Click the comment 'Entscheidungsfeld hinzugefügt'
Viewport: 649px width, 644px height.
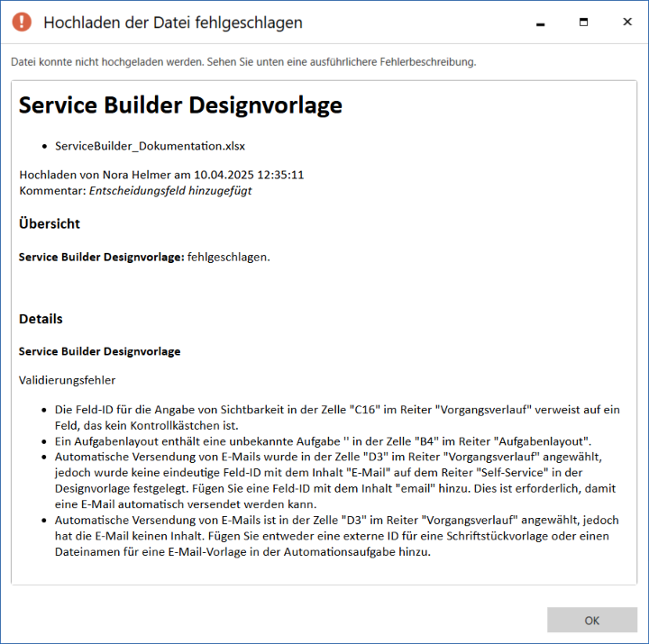pos(169,190)
